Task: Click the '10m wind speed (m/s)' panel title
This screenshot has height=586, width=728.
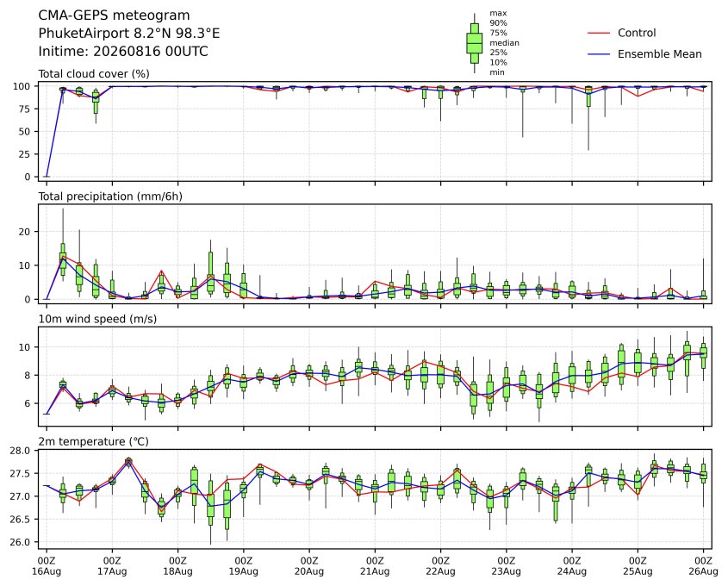Action: [x=97, y=319]
